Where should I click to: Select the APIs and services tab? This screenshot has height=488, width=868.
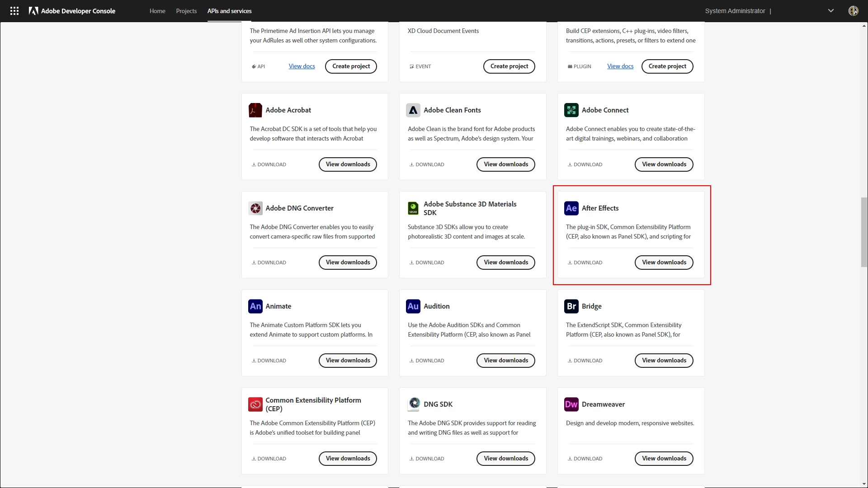tap(229, 11)
